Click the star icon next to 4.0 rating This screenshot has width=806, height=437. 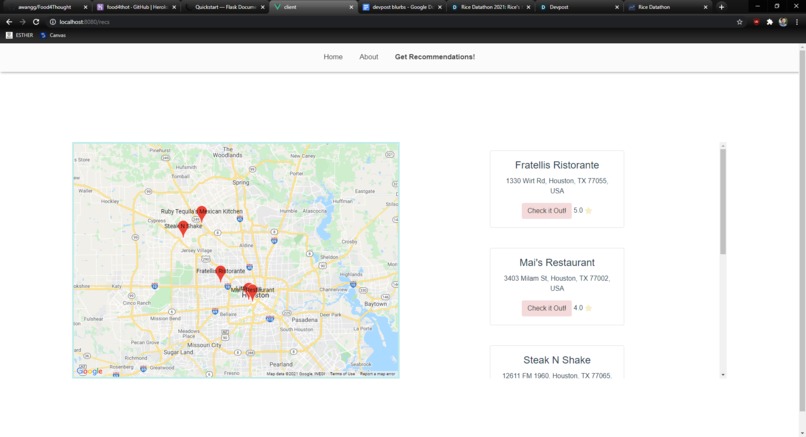coord(589,308)
